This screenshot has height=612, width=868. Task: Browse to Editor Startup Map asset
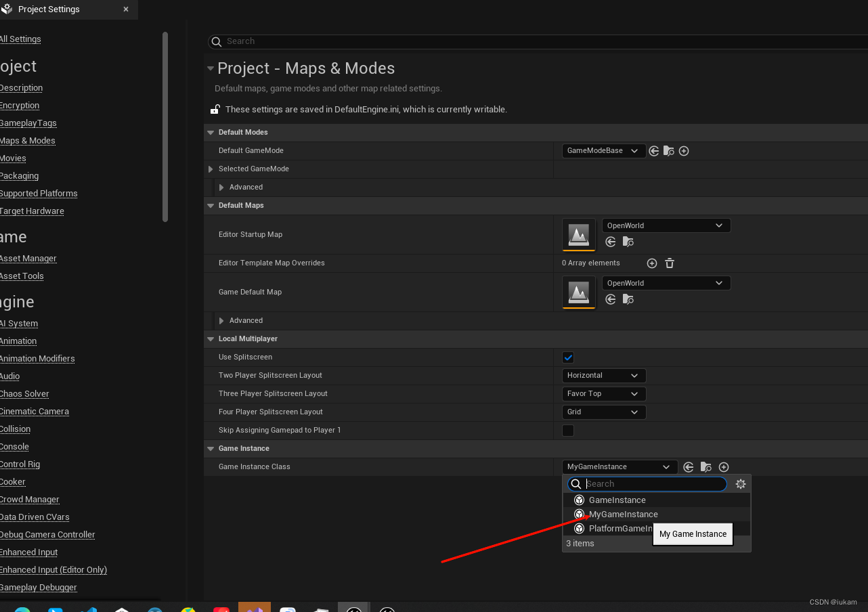pos(628,242)
